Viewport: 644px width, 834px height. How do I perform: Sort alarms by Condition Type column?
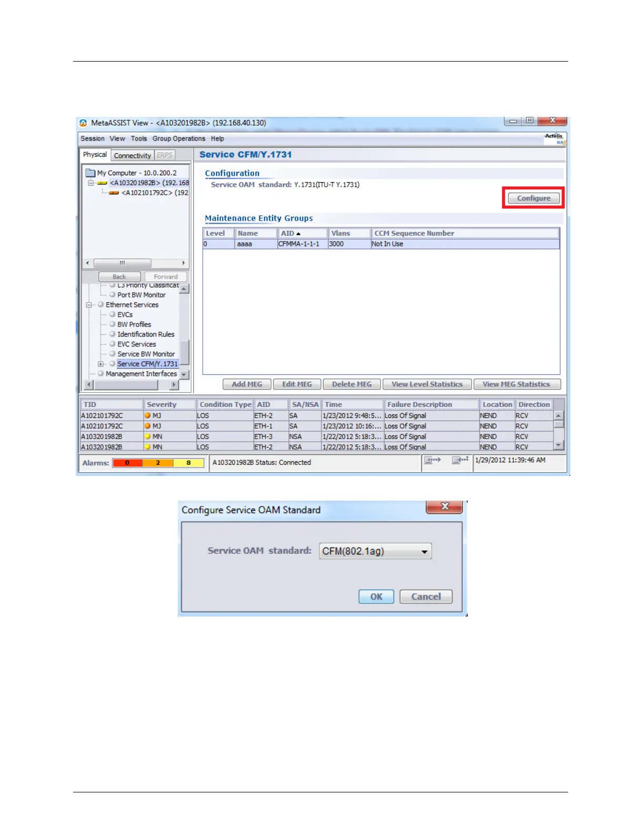225,404
